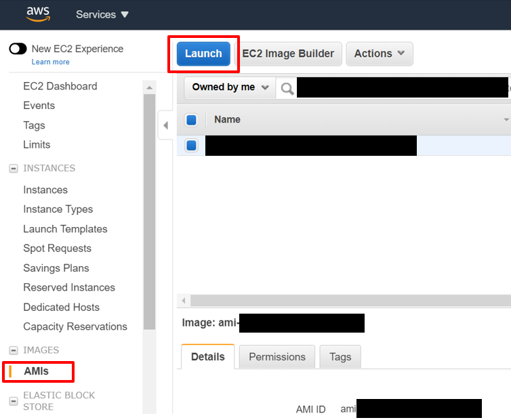Open the Instances page
The image size is (511, 420).
click(45, 190)
